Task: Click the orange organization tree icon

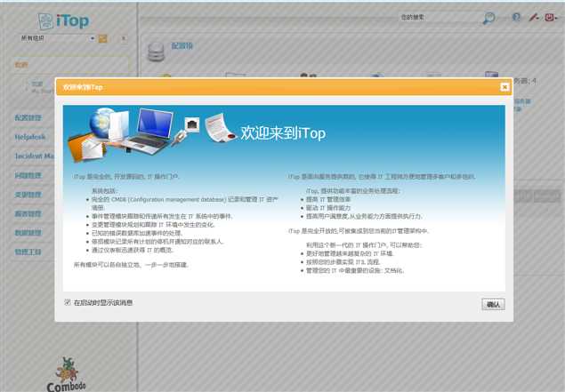Action: click(x=103, y=38)
